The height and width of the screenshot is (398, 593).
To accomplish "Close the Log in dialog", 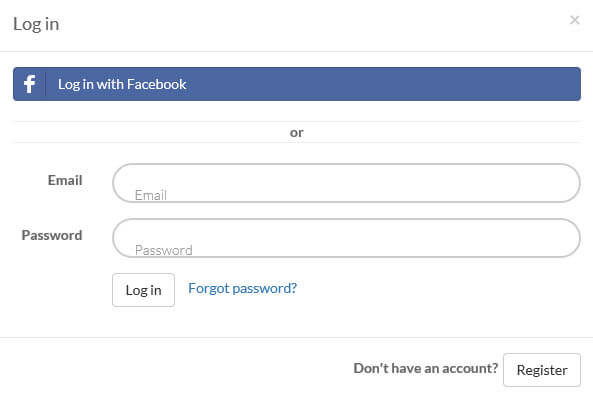I will coord(574,20).
